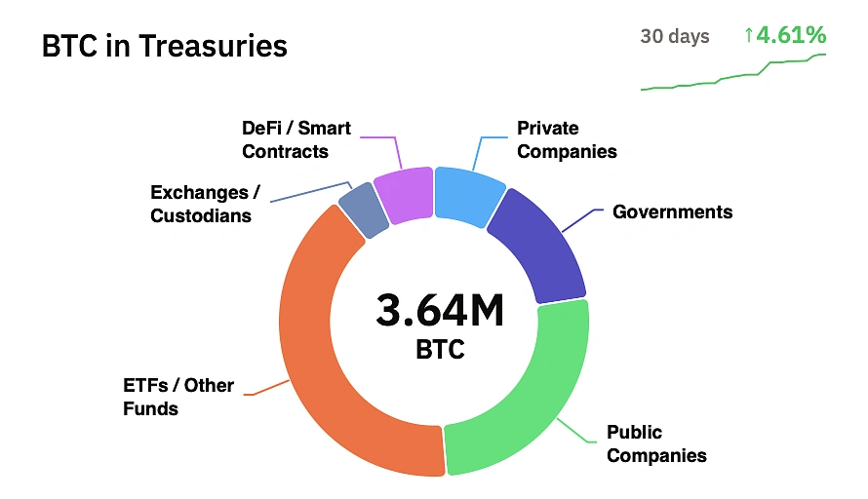Click the "ETFs / Other Funds" label

click(178, 397)
